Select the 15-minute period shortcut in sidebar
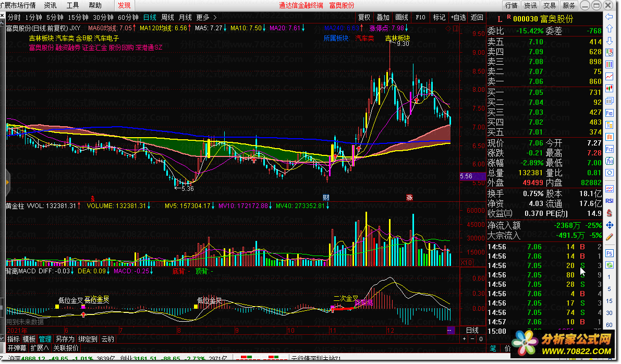This screenshot has height=364, width=621. [609, 301]
